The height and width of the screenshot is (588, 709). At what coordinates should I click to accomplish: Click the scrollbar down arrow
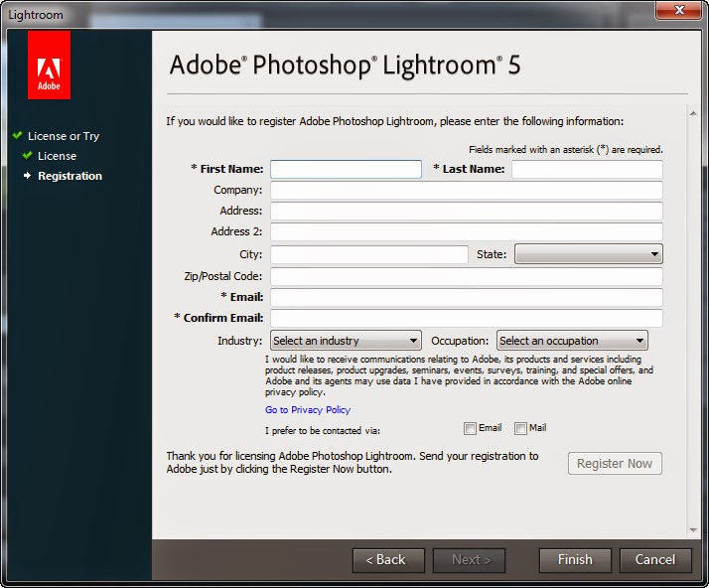[693, 529]
